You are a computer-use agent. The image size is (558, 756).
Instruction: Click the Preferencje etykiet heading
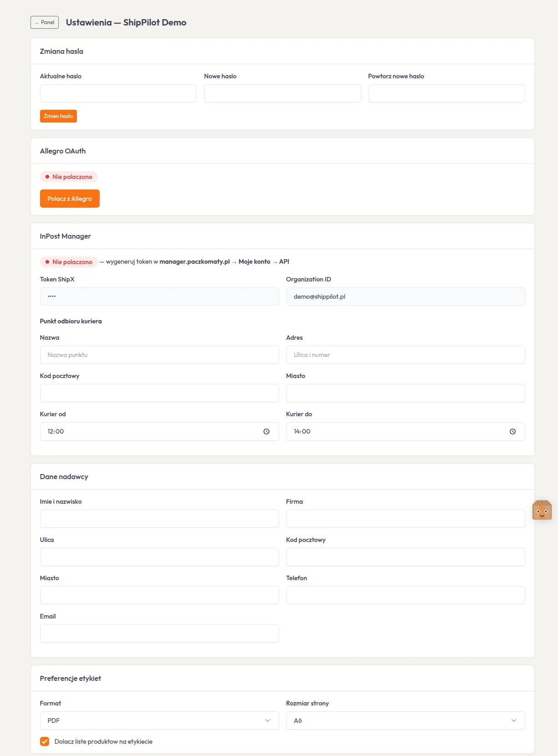click(x=71, y=678)
